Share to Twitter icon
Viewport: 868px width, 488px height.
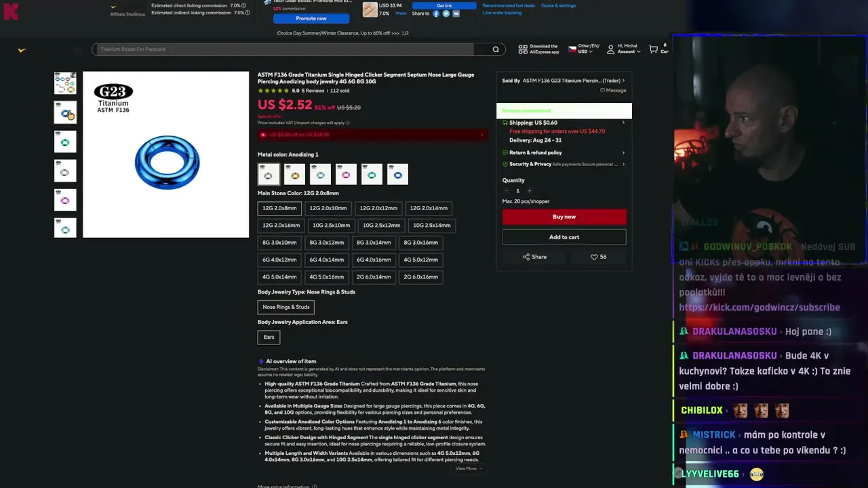[446, 14]
